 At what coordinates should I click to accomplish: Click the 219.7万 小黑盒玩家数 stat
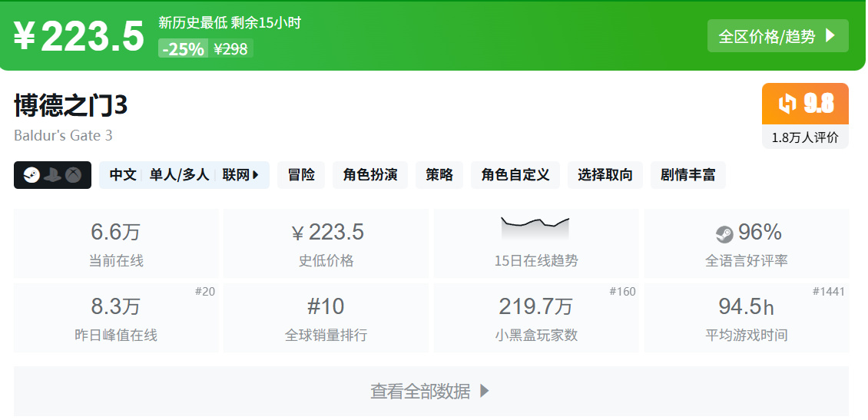click(536, 318)
